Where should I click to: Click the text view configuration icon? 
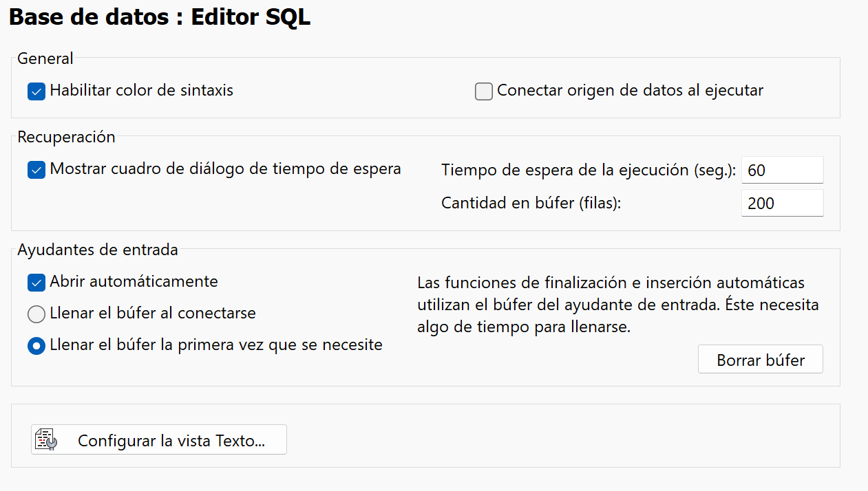pyautogui.click(x=45, y=439)
